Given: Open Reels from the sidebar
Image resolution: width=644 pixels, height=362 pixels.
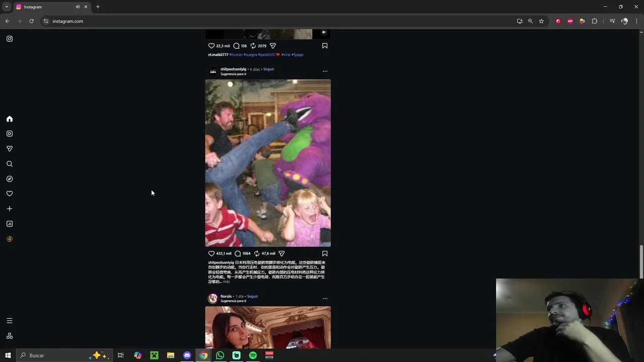Looking at the screenshot, I should pos(10,134).
